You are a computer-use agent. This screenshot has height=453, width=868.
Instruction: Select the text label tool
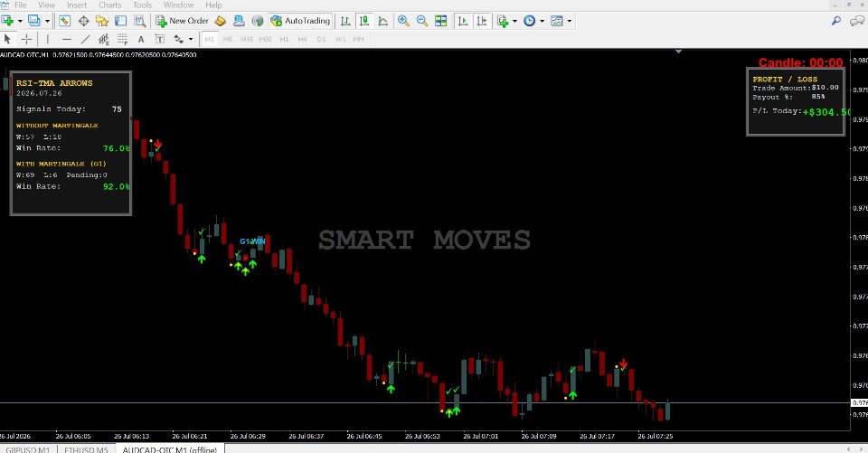(x=141, y=39)
